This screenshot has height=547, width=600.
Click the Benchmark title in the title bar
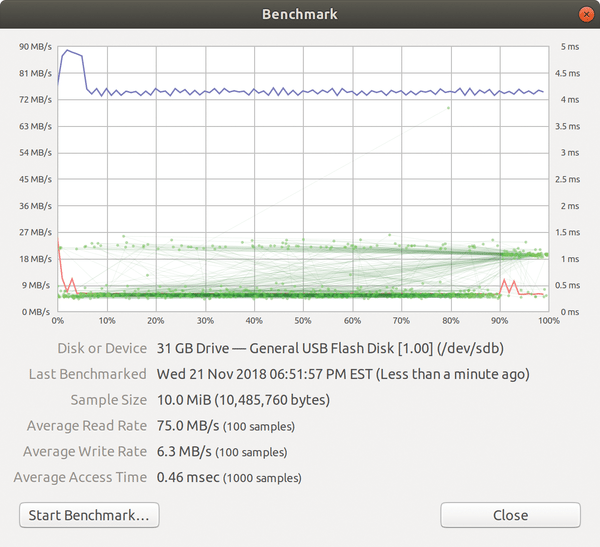(x=299, y=14)
